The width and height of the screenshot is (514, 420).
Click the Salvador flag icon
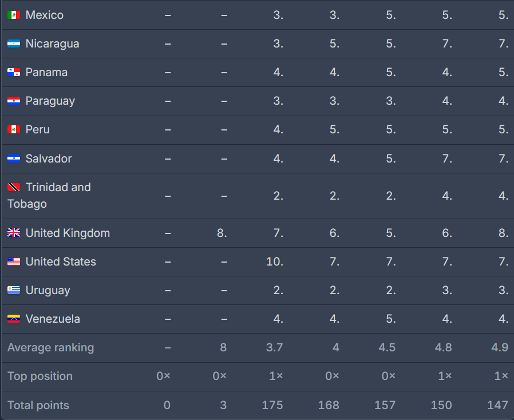point(14,159)
